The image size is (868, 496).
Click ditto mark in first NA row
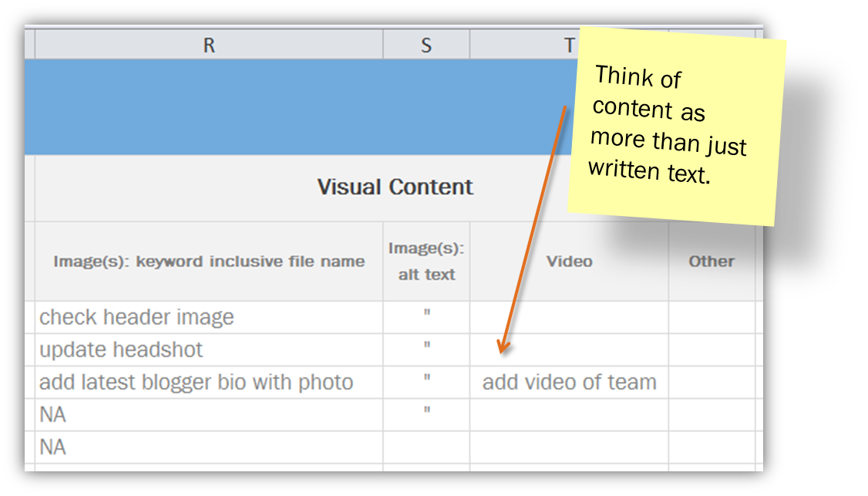click(x=427, y=410)
